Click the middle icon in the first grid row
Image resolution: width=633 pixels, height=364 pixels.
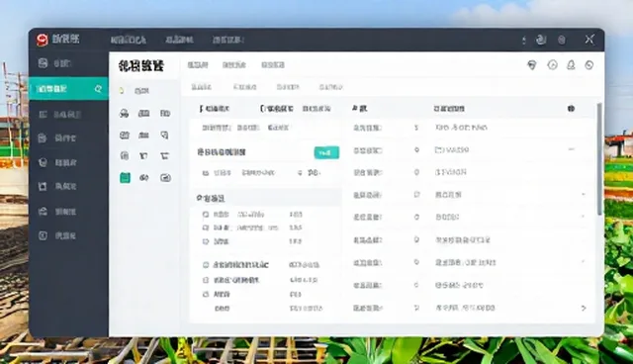(144, 114)
